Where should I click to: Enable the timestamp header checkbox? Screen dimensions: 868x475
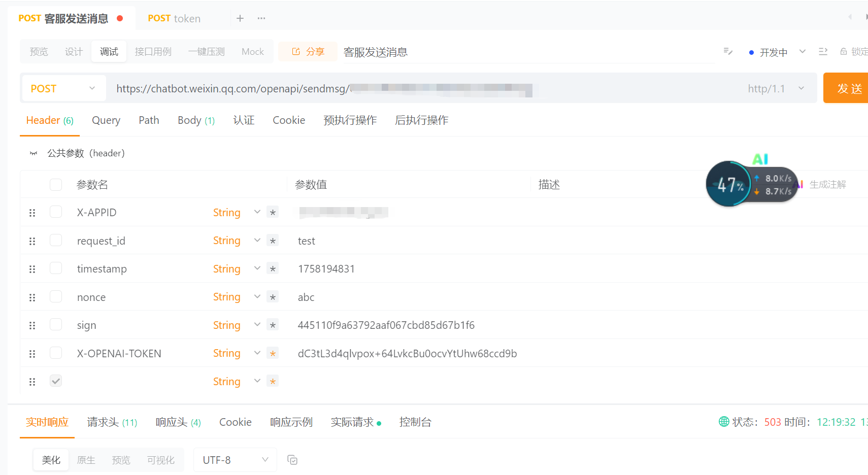[x=56, y=268]
